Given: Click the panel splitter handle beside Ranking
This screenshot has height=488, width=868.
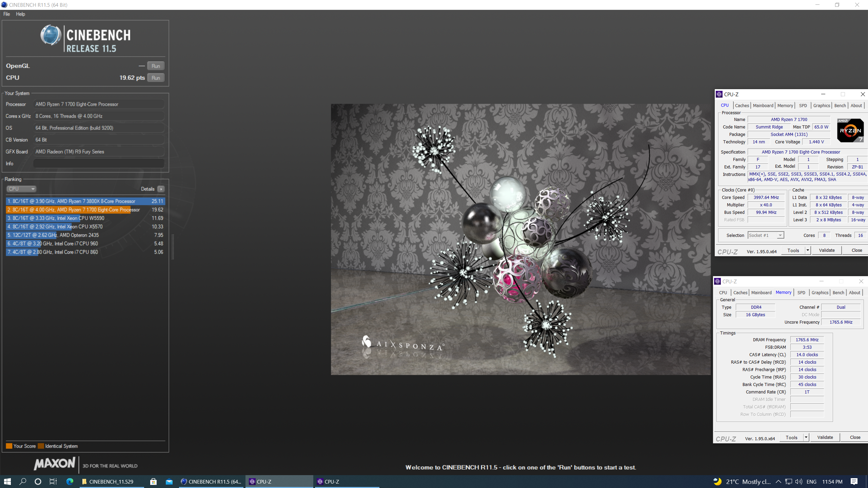Looking at the screenshot, I should (173, 247).
